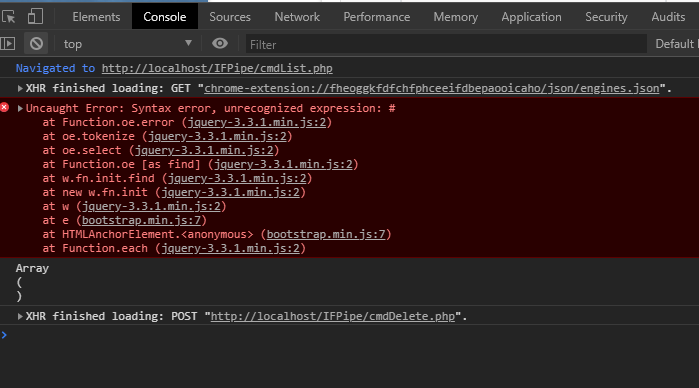Expand the Uncaught Error stack trace arrow
This screenshot has width=699, height=388.
click(20, 108)
